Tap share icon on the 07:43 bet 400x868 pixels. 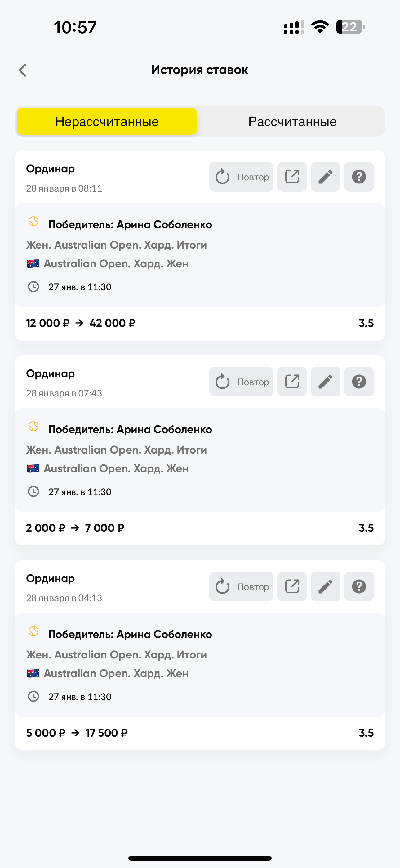292,382
